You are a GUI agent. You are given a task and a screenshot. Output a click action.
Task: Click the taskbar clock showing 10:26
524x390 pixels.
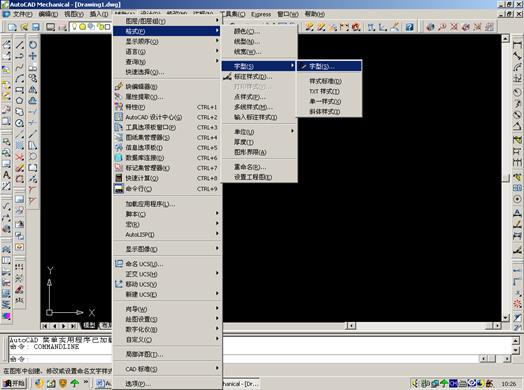[x=508, y=384]
